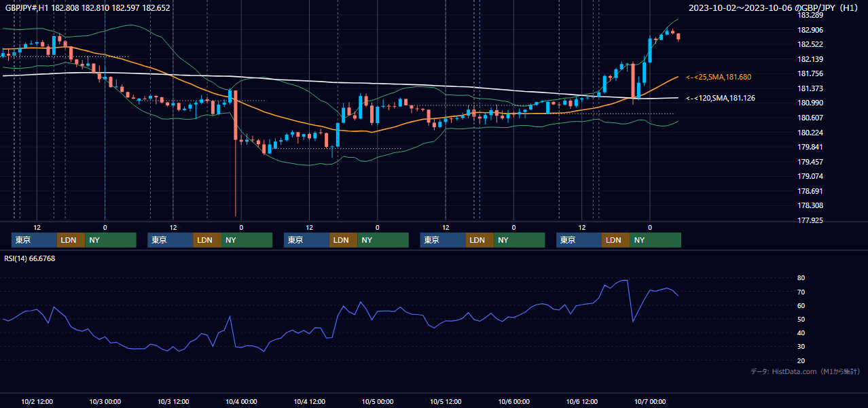
Task: Click the 10/4 12:00 time axis label
Action: click(x=309, y=402)
